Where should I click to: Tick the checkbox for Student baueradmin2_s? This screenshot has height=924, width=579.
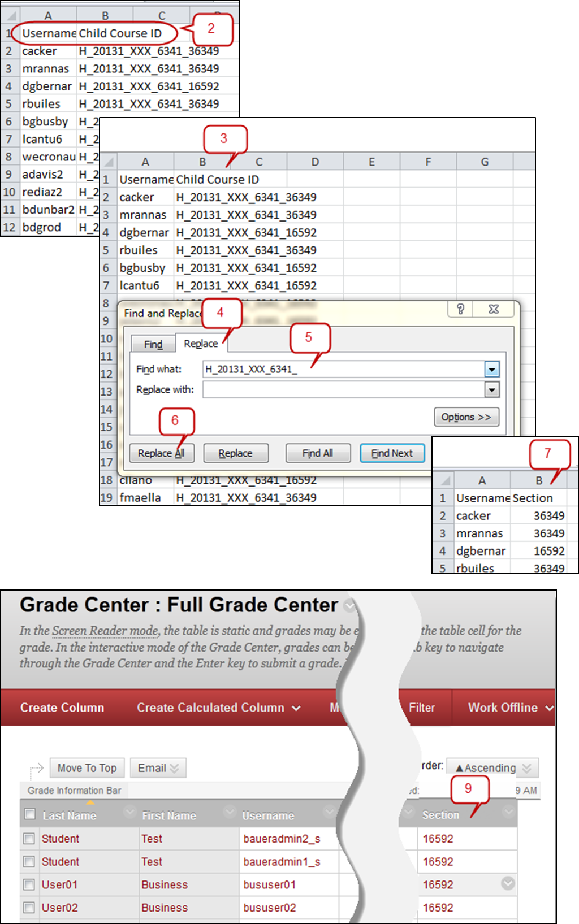click(29, 839)
